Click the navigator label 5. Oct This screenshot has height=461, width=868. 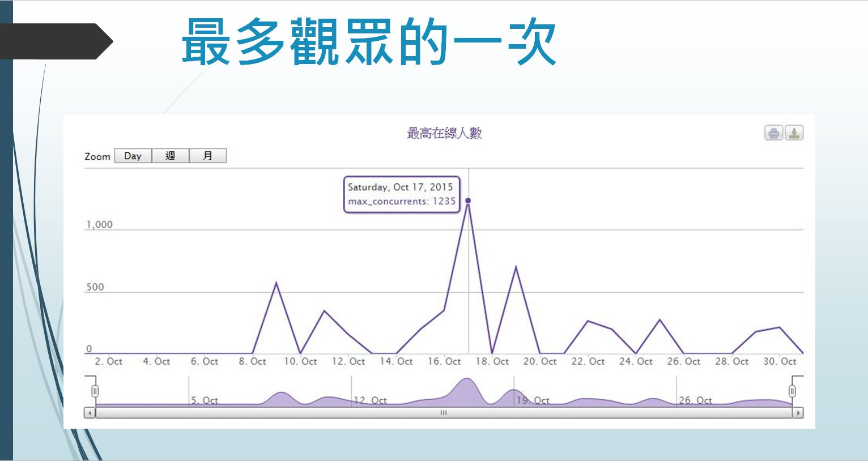click(x=205, y=400)
